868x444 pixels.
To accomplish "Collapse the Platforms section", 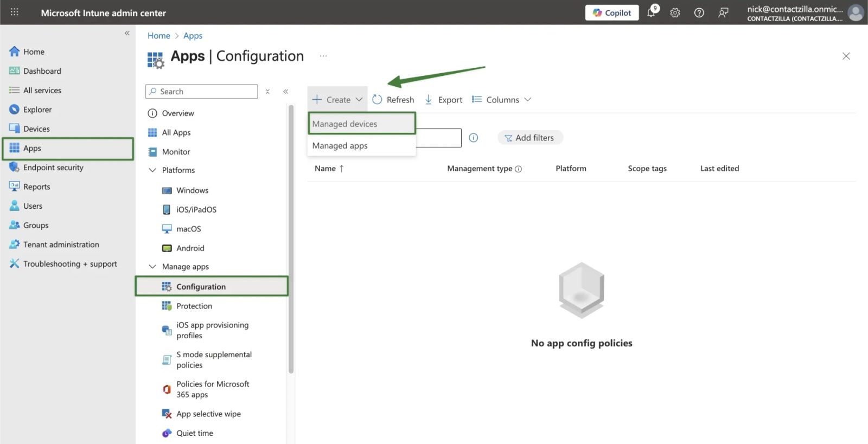I will pos(152,170).
